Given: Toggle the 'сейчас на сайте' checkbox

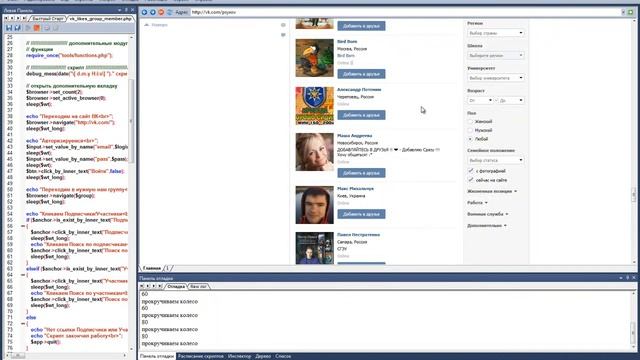Looking at the screenshot, I should (x=471, y=180).
